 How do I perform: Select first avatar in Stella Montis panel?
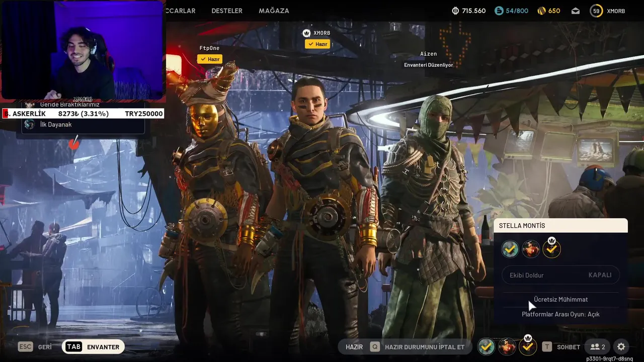tap(510, 248)
